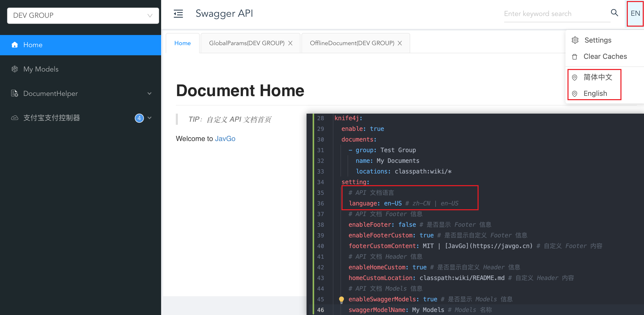
Task: Choose Clear Caches from the menu
Action: click(605, 56)
